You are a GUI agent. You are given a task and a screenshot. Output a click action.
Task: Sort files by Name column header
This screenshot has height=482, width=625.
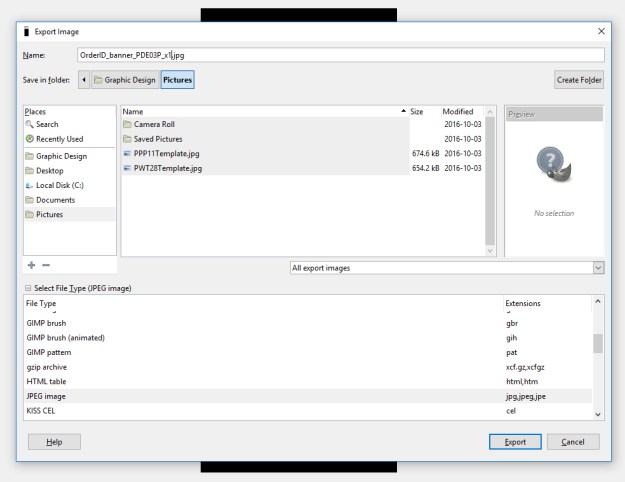260,110
